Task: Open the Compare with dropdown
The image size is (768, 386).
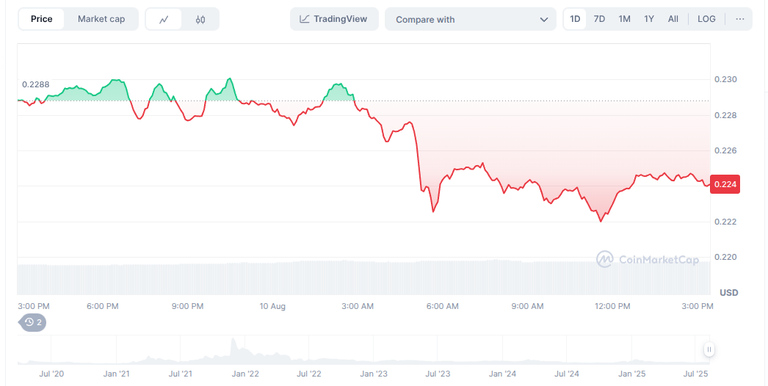Action: tap(471, 19)
